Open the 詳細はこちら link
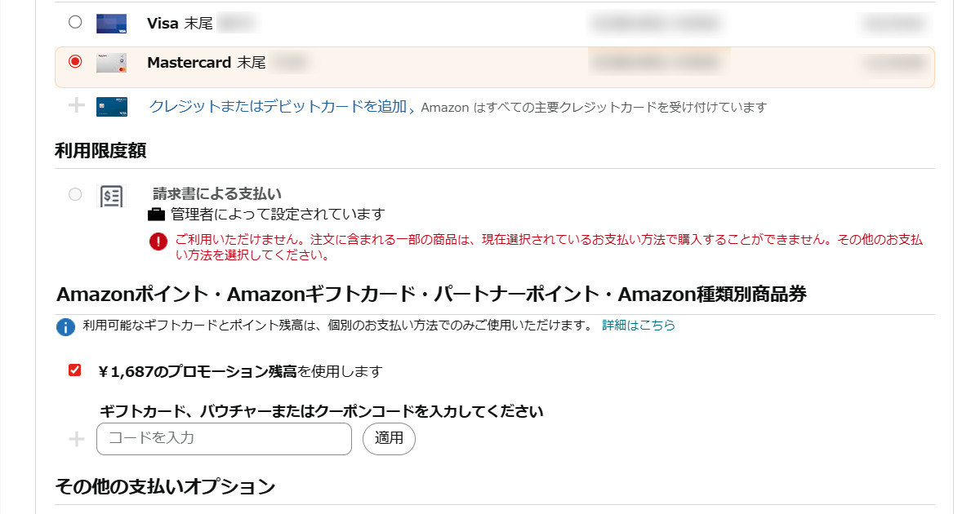 (x=639, y=325)
